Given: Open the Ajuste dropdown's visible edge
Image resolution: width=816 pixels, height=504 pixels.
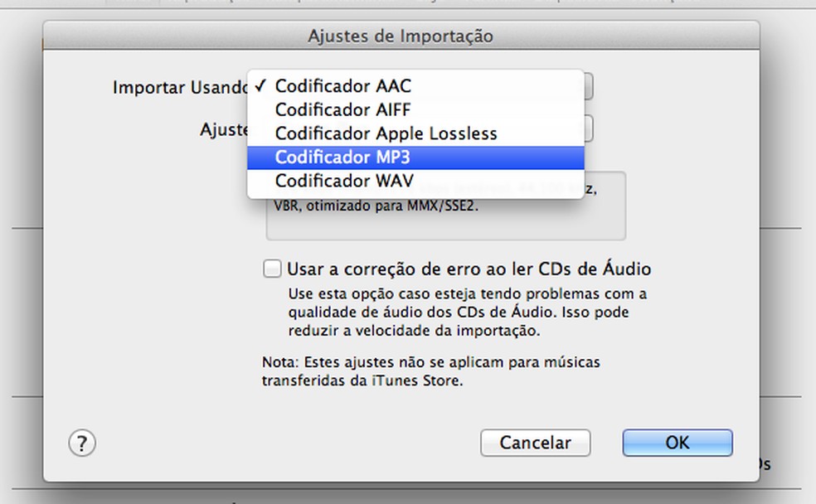Looking at the screenshot, I should coord(588,128).
